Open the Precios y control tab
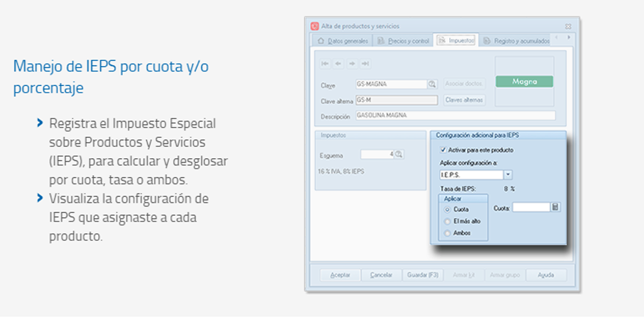The height and width of the screenshot is (318, 644). pos(404,41)
